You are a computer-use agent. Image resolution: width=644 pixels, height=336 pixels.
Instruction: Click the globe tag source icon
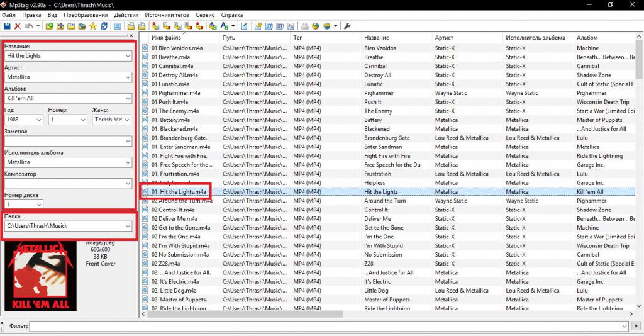(x=316, y=26)
